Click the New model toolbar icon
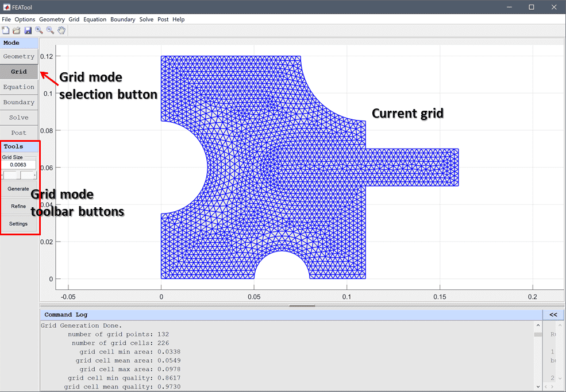Viewport: 566px width, 392px height. [6, 30]
